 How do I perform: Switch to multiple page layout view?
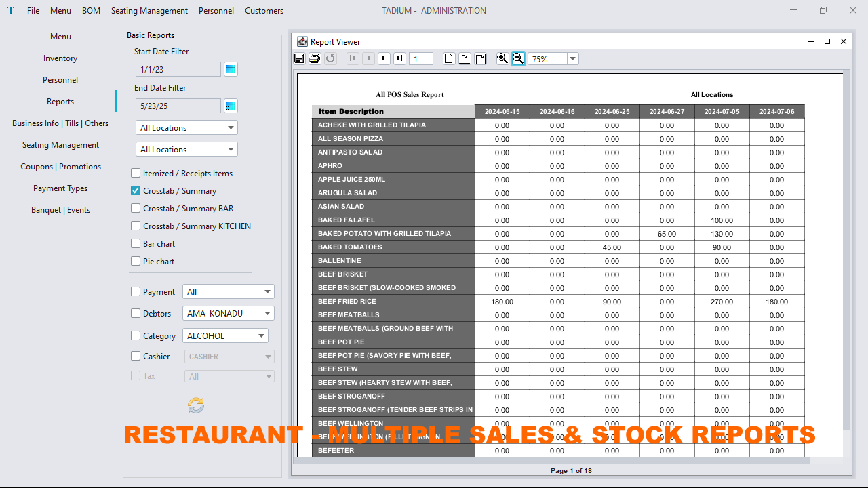480,58
